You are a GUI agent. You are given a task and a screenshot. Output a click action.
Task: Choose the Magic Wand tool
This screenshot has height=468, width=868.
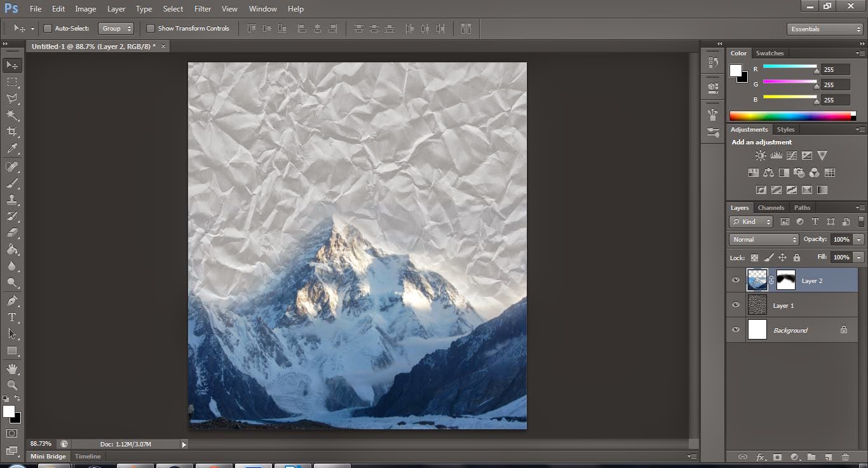(x=12, y=115)
